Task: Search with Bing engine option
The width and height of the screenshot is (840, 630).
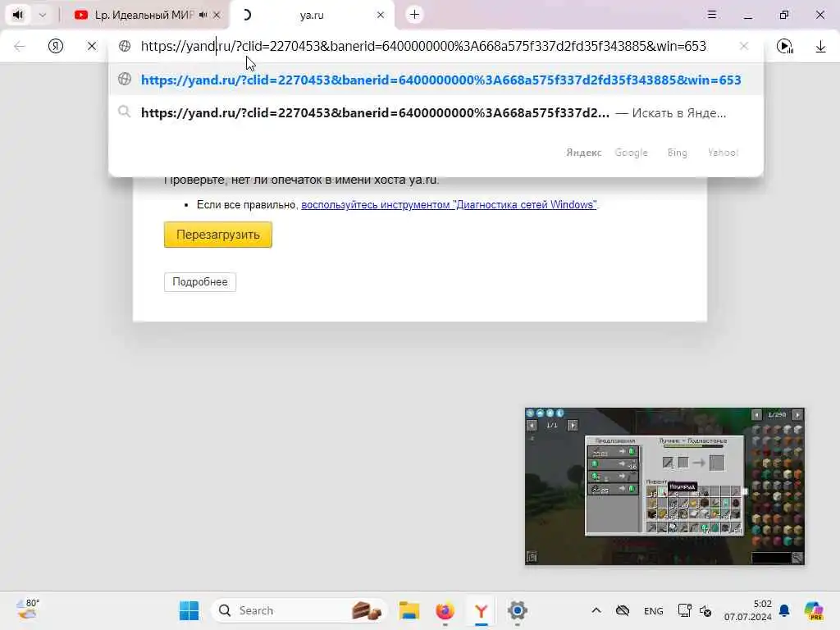Action: (677, 153)
